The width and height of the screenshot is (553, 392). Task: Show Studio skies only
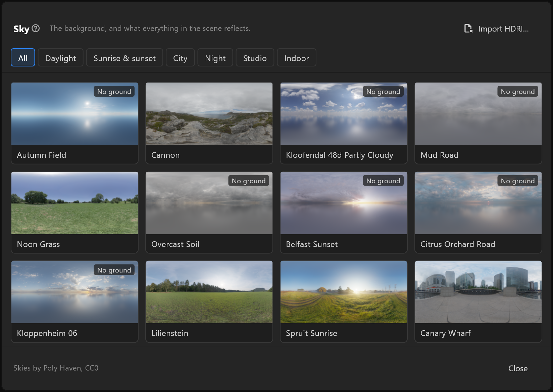[255, 58]
